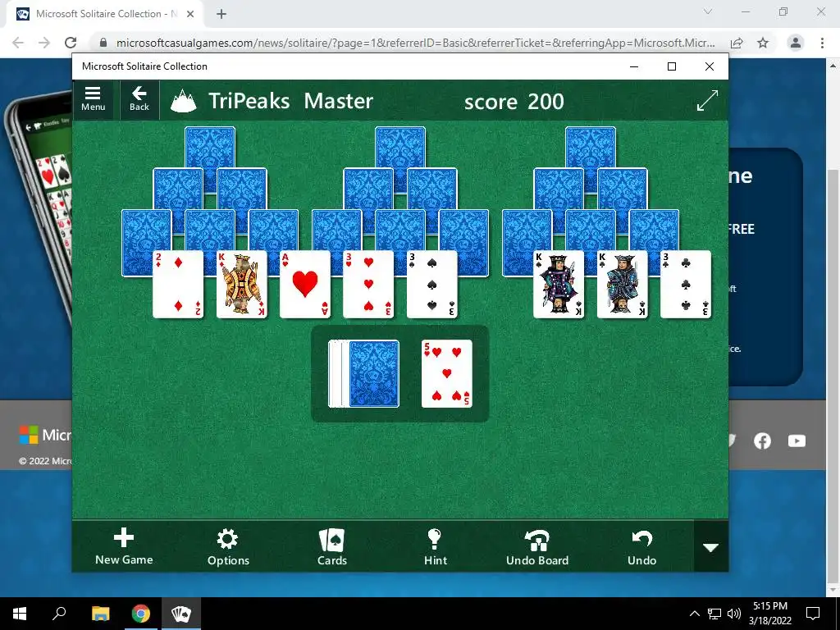
Task: Play the 3 of clubs card
Action: point(687,285)
